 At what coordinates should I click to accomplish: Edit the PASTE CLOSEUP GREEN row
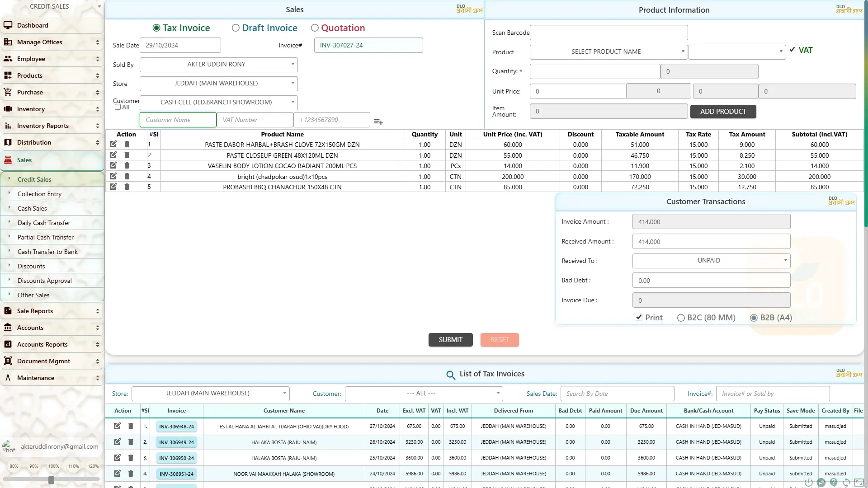pyautogui.click(x=113, y=155)
